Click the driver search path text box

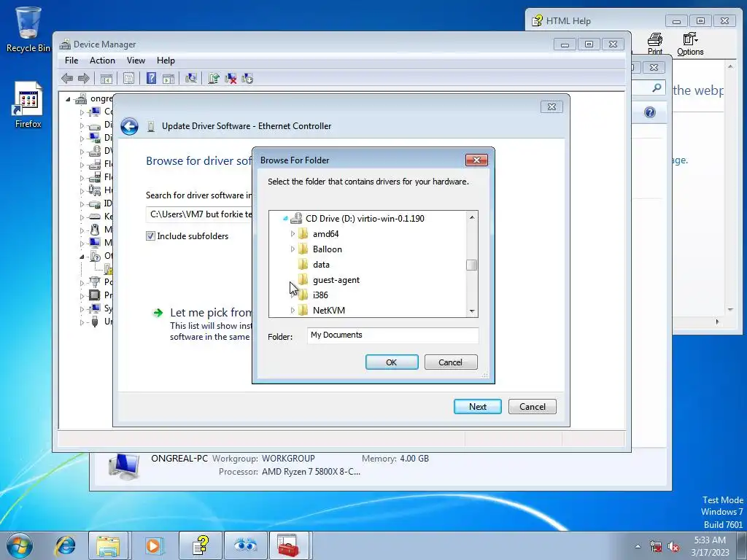click(x=199, y=214)
